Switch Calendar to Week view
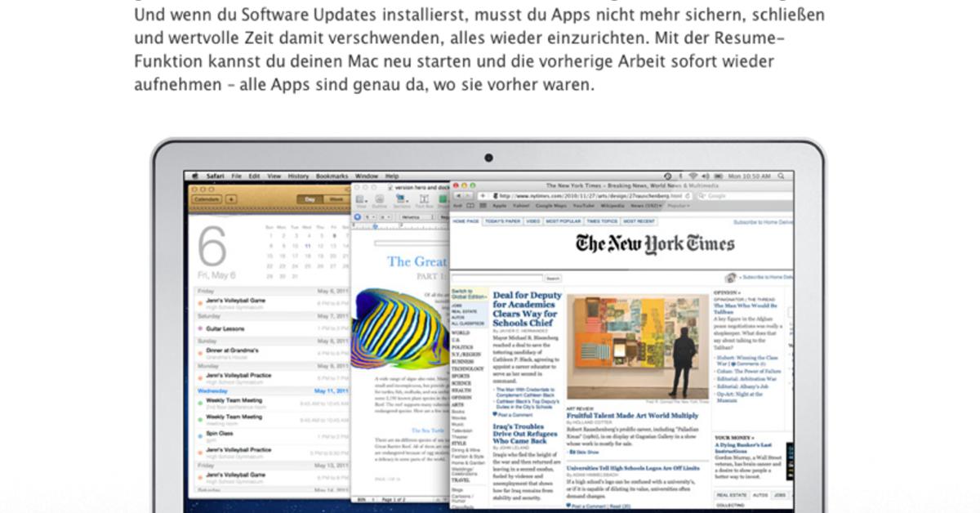This screenshot has width=980, height=513. coord(336,199)
